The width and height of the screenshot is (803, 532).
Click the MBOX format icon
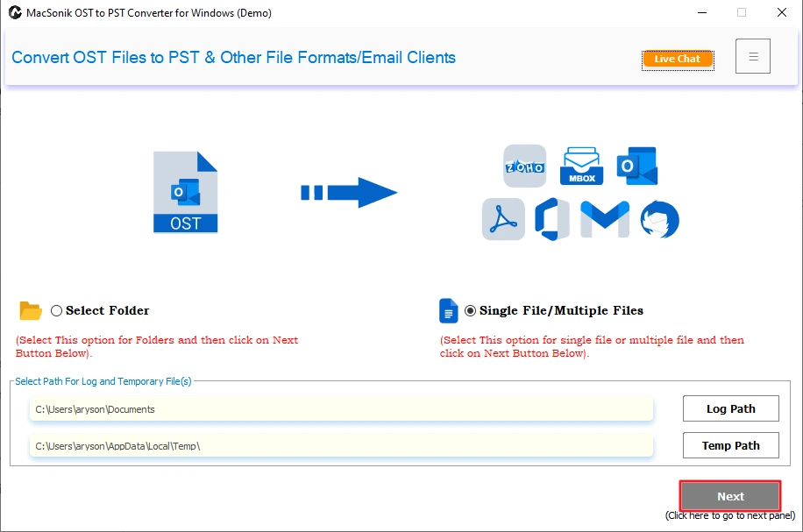581,166
